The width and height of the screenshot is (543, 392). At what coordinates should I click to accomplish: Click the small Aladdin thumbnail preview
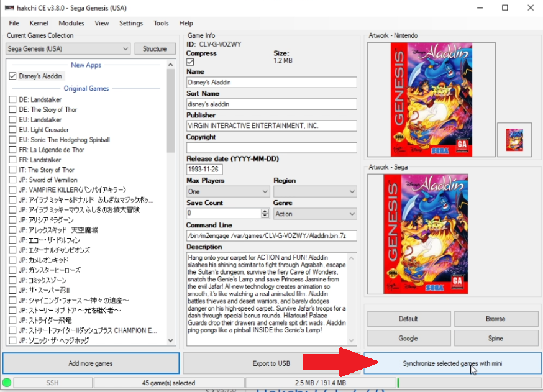tap(514, 140)
